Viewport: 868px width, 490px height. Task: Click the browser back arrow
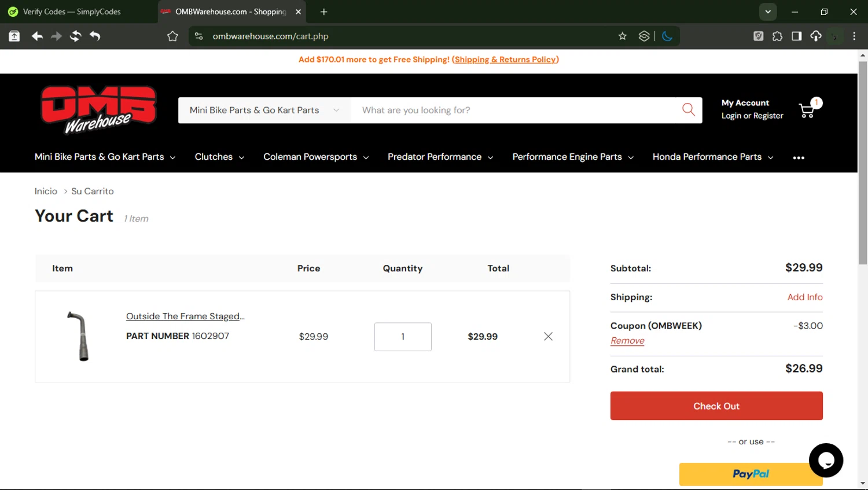click(x=37, y=36)
